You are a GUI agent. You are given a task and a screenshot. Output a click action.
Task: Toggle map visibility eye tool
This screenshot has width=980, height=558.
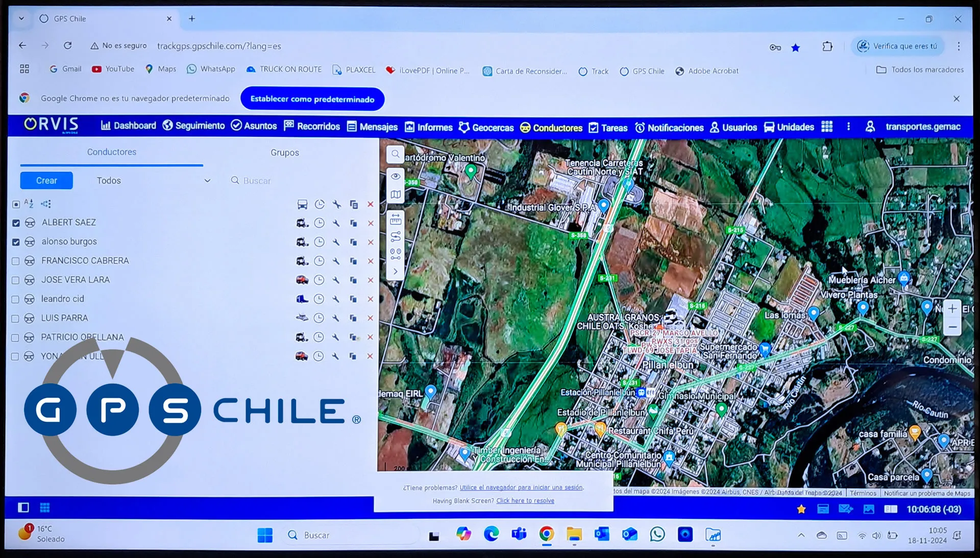(396, 176)
